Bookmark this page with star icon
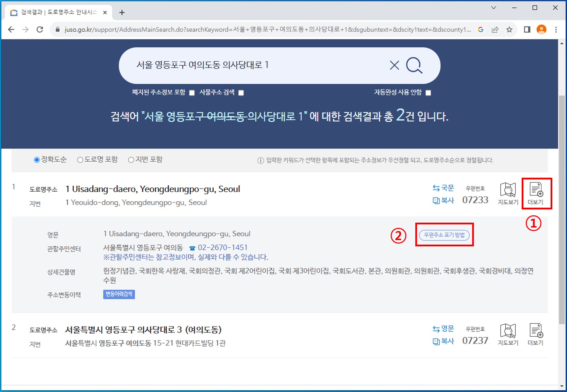 coord(509,30)
